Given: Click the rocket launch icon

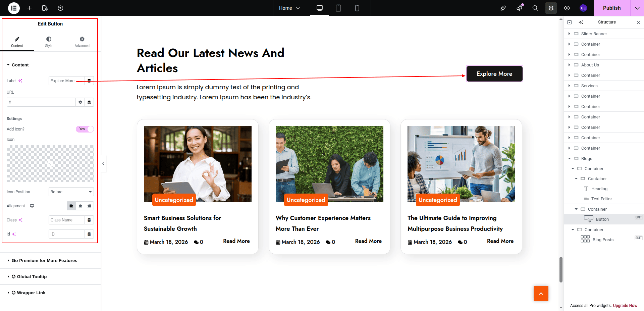Looking at the screenshot, I should pos(503,8).
